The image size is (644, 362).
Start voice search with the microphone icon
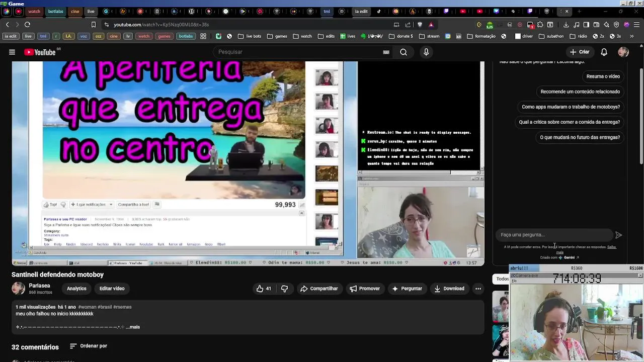click(x=426, y=52)
